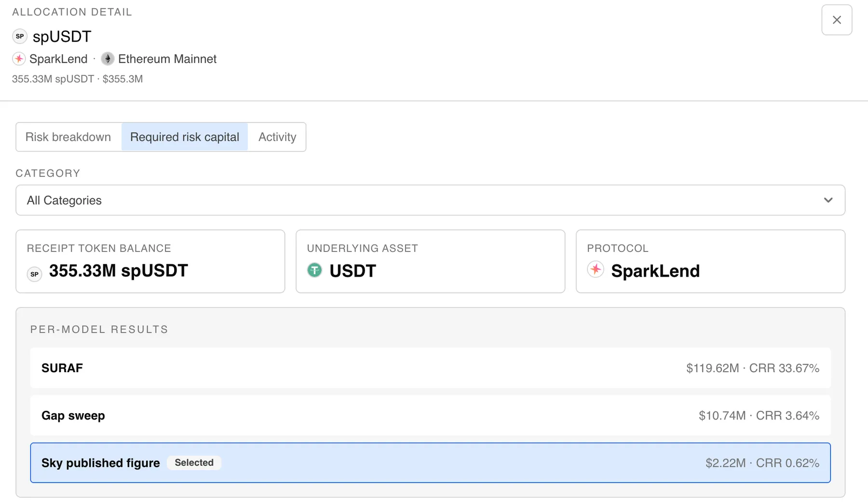Click the SparkLend label in the header

pyautogui.click(x=58, y=59)
